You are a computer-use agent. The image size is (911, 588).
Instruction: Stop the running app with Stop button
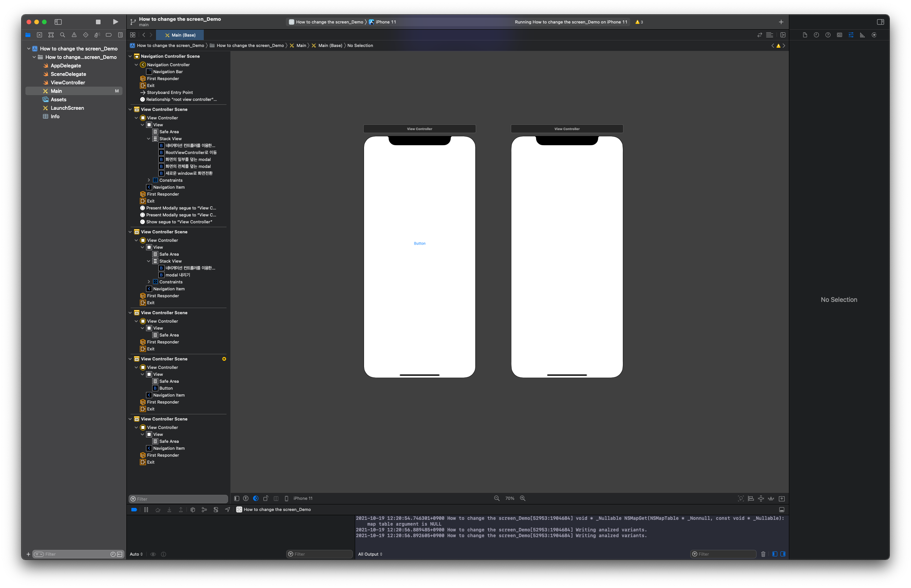pyautogui.click(x=98, y=22)
